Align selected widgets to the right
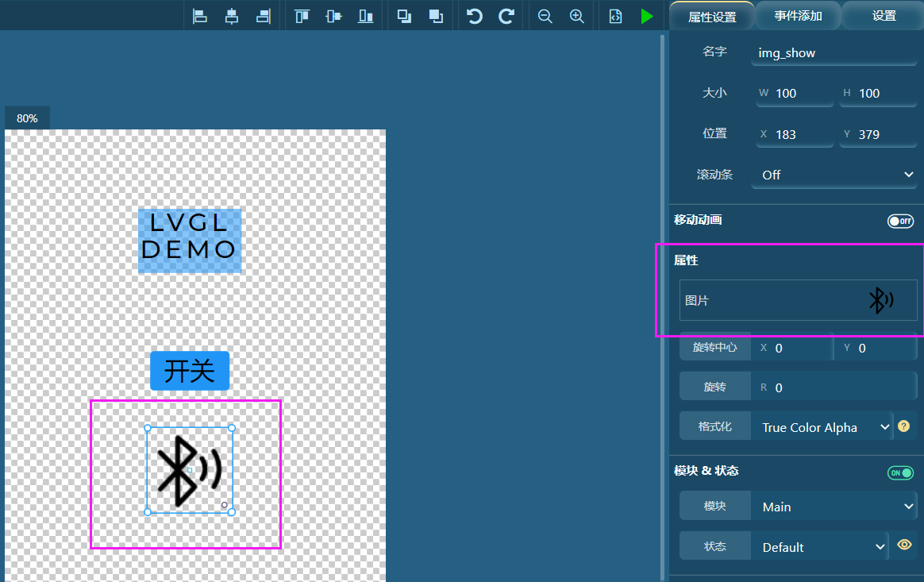The width and height of the screenshot is (924, 582). point(264,16)
